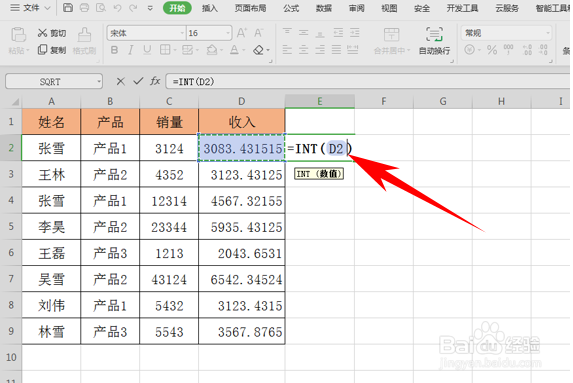Click the Print icon in quick access bar

tap(84, 8)
